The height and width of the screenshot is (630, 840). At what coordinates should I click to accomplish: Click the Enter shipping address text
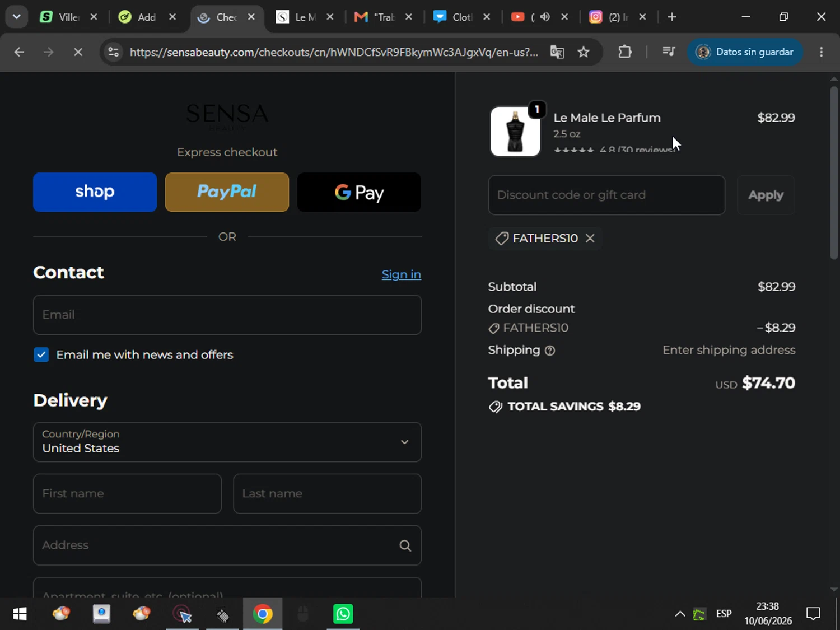click(x=729, y=350)
